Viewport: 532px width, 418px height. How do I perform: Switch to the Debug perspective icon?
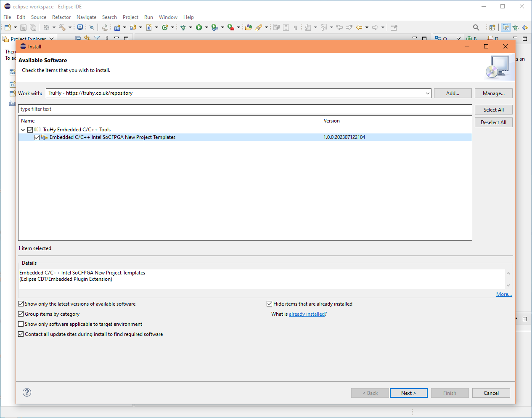tap(516, 28)
